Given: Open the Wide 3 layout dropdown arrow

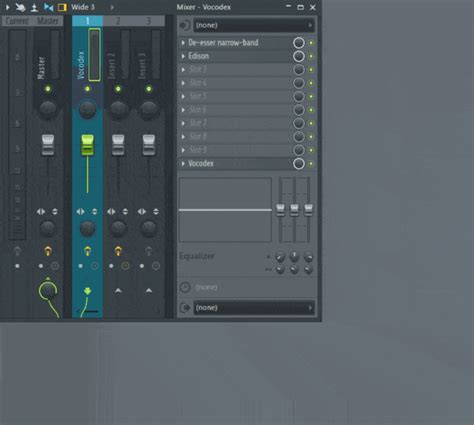Looking at the screenshot, I should point(112,7).
